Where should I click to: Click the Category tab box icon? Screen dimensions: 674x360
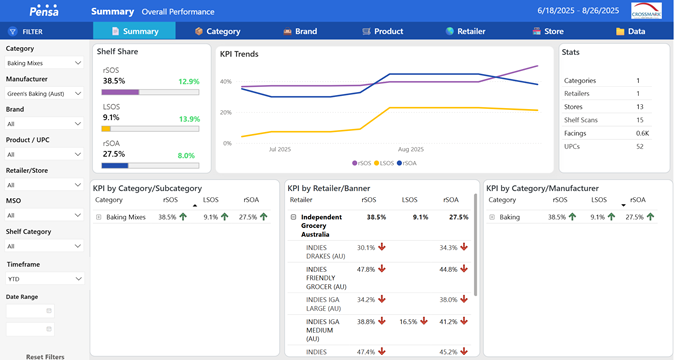tap(199, 31)
